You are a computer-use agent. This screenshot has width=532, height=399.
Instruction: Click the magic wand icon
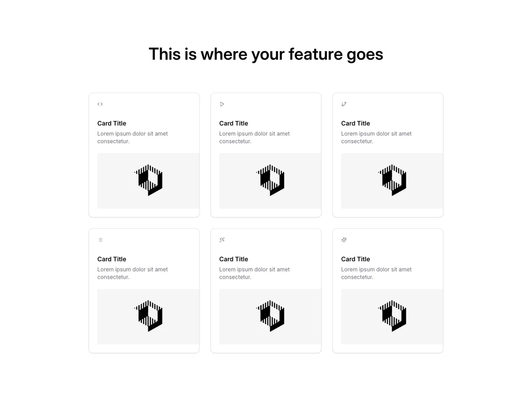pyautogui.click(x=222, y=240)
